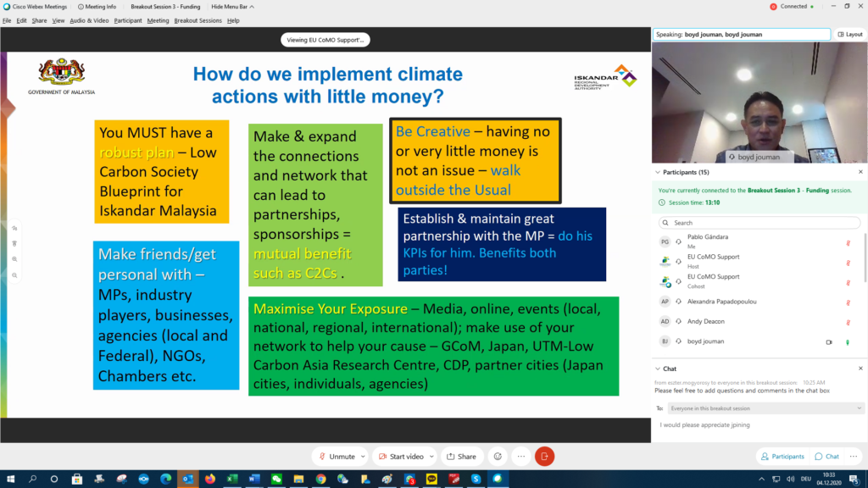This screenshot has height=488, width=868.
Task: Close the Participants panel
Action: [x=860, y=172]
